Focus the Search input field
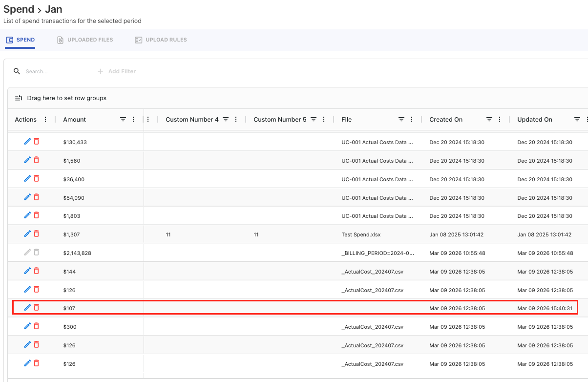Image resolution: width=588 pixels, height=382 pixels. (x=54, y=71)
